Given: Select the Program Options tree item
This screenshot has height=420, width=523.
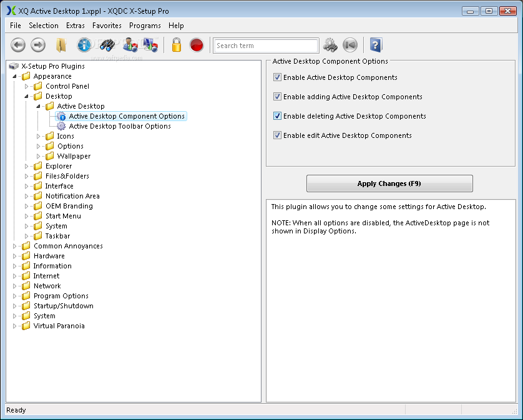Looking at the screenshot, I should click(61, 296).
